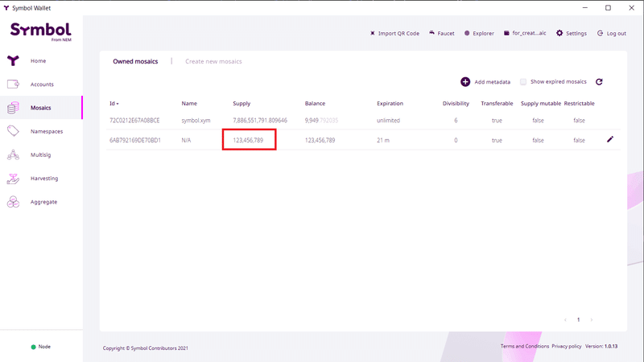Viewport: 644px width, 362px height.
Task: Click Log out
Action: coord(612,33)
